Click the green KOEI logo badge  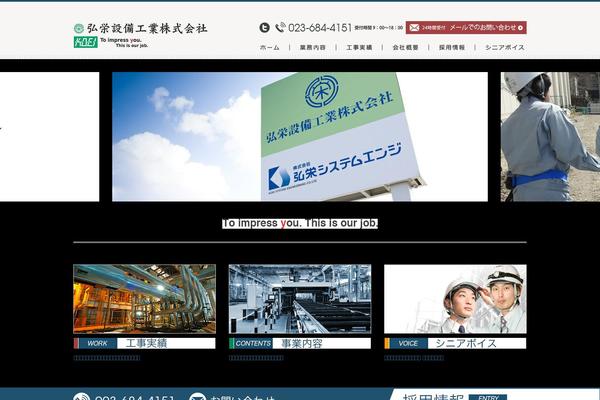click(x=85, y=42)
